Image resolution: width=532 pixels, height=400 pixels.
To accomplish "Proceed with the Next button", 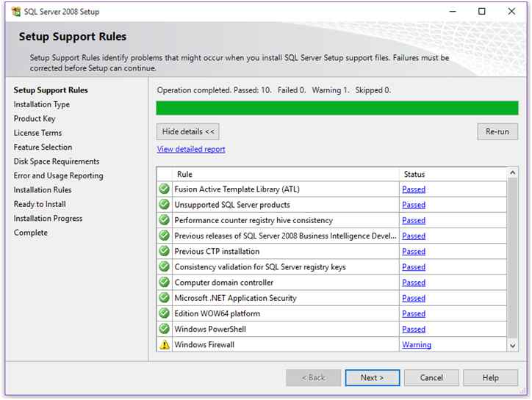I will tap(373, 378).
